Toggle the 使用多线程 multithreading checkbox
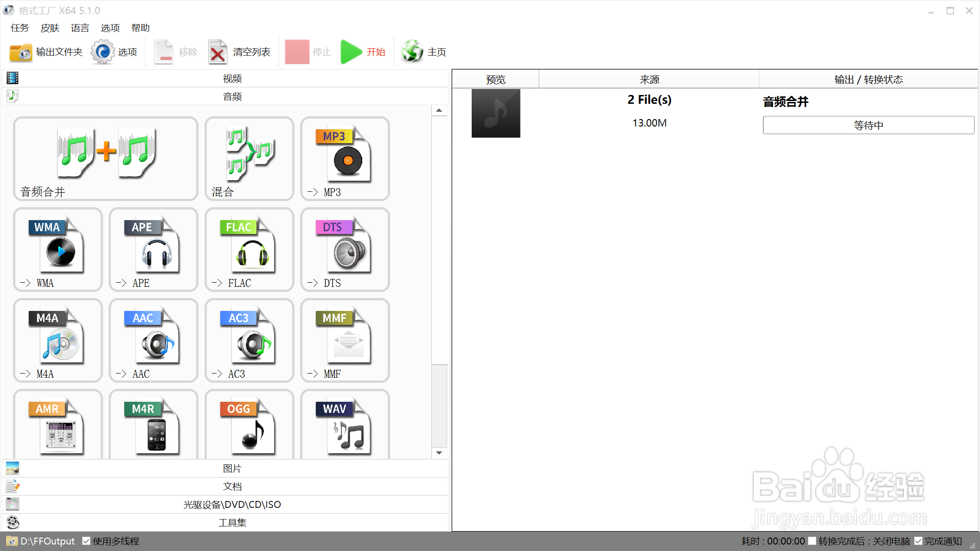 click(86, 541)
